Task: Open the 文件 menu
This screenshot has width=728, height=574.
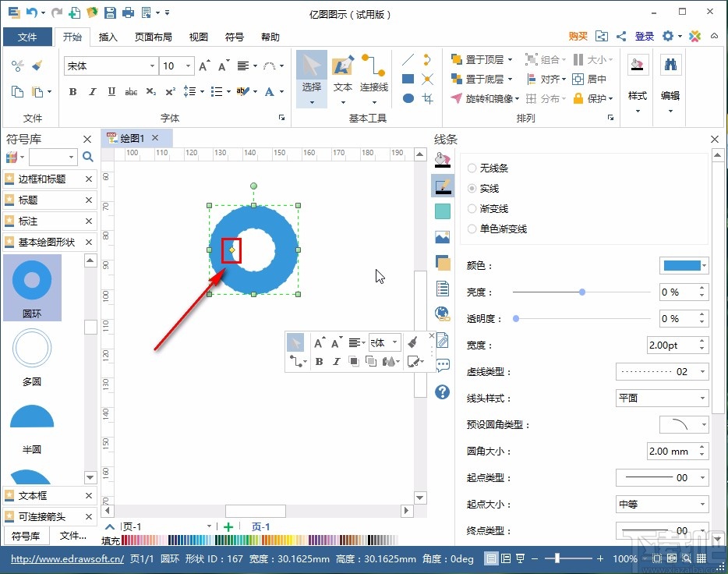Action: click(27, 37)
